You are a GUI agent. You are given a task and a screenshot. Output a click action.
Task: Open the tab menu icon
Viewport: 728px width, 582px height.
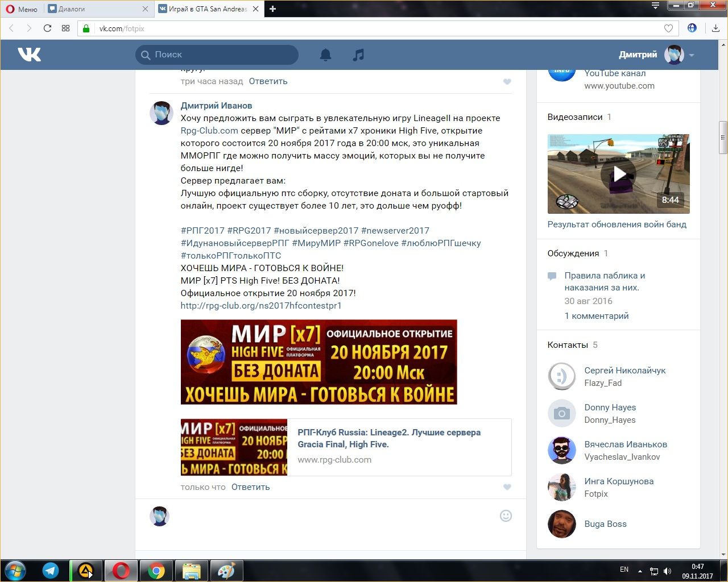coord(655,6)
